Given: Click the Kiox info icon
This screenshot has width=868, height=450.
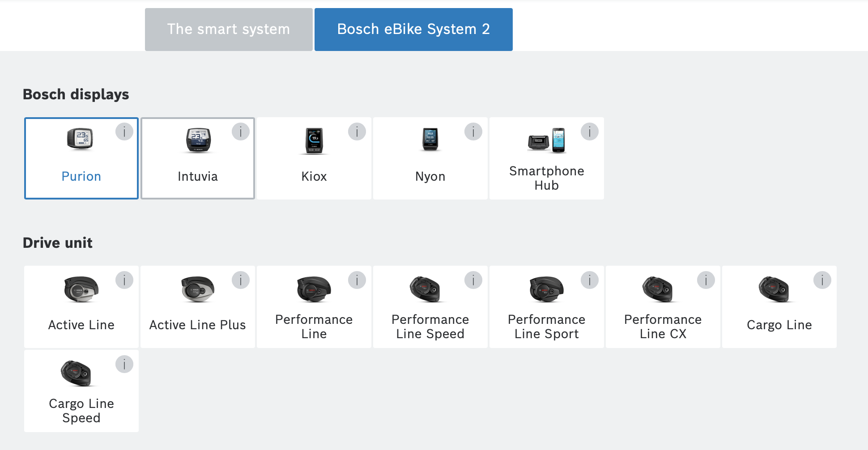Looking at the screenshot, I should [357, 132].
